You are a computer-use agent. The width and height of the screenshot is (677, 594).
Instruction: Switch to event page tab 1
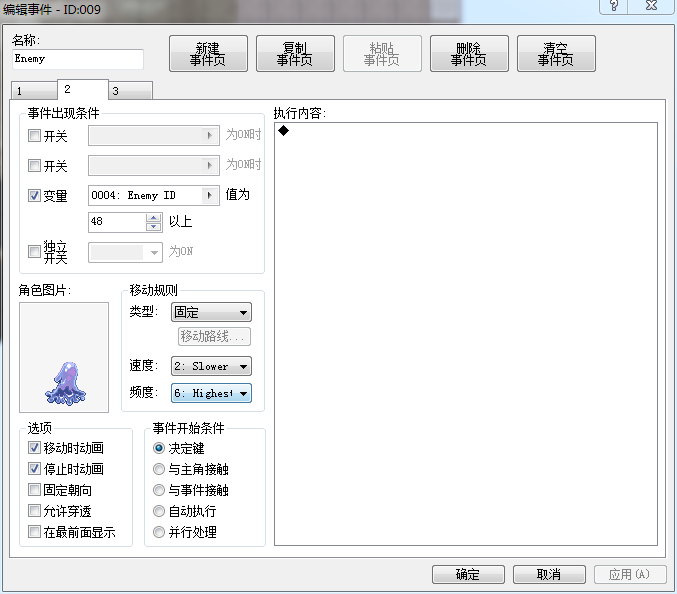tap(34, 91)
